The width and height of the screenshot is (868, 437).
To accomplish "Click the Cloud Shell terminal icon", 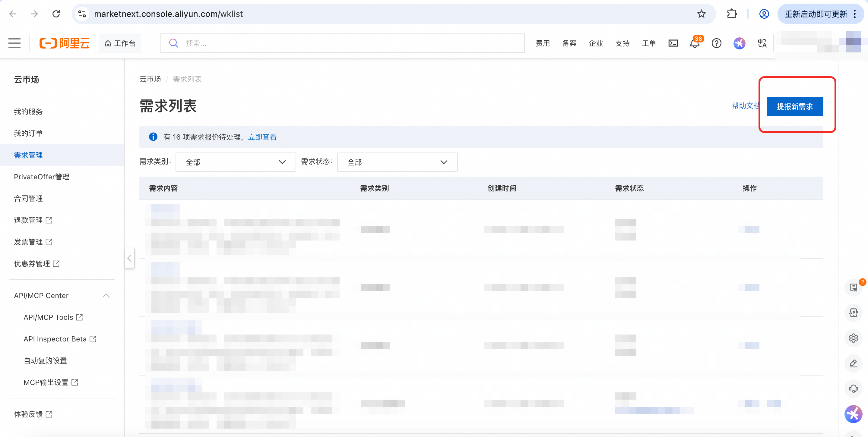I will point(673,43).
